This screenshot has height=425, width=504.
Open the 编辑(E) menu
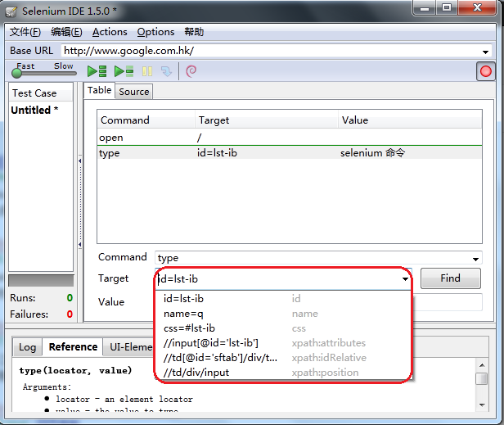tap(66, 32)
